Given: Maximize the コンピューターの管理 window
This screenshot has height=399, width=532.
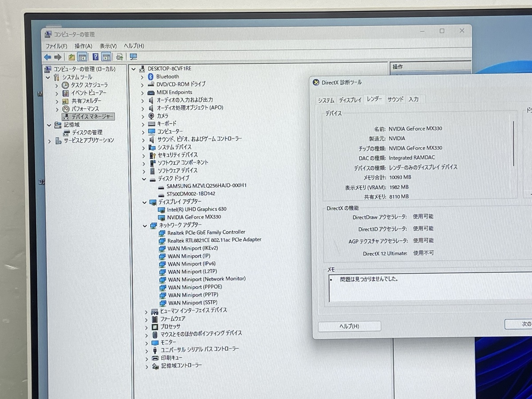Looking at the screenshot, I should pos(442,31).
